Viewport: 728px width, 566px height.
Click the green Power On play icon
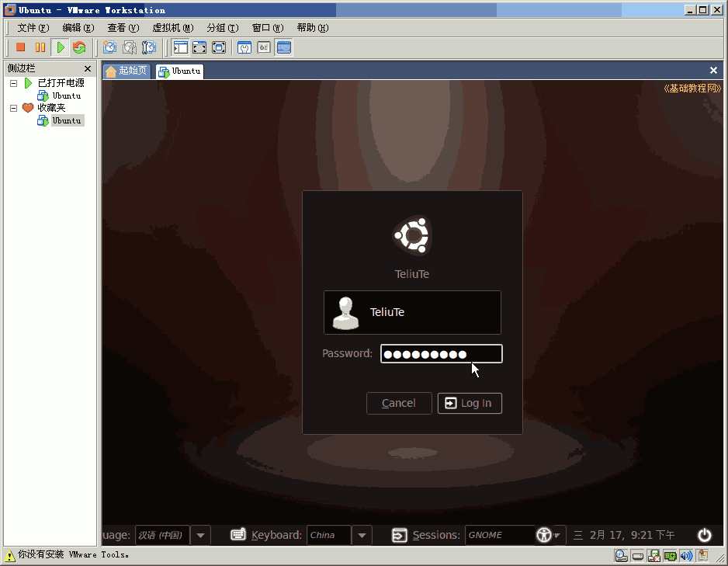(x=61, y=47)
